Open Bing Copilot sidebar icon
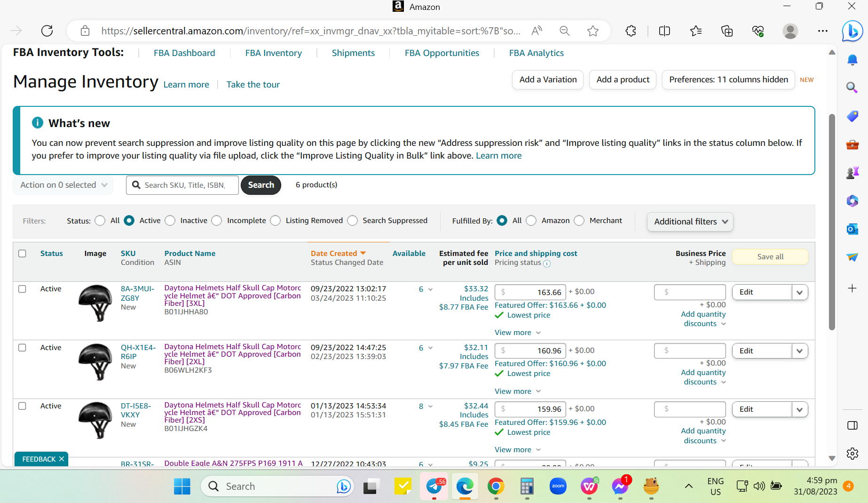 pos(852,31)
